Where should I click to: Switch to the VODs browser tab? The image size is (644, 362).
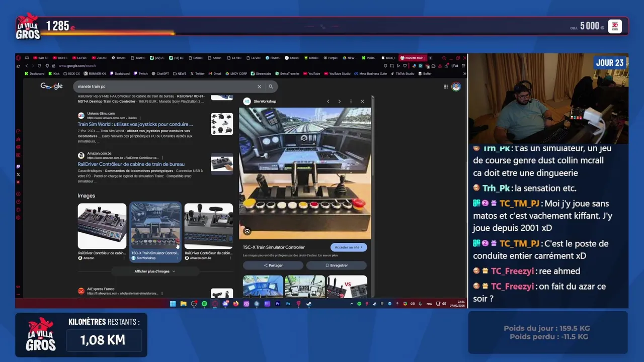368,58
